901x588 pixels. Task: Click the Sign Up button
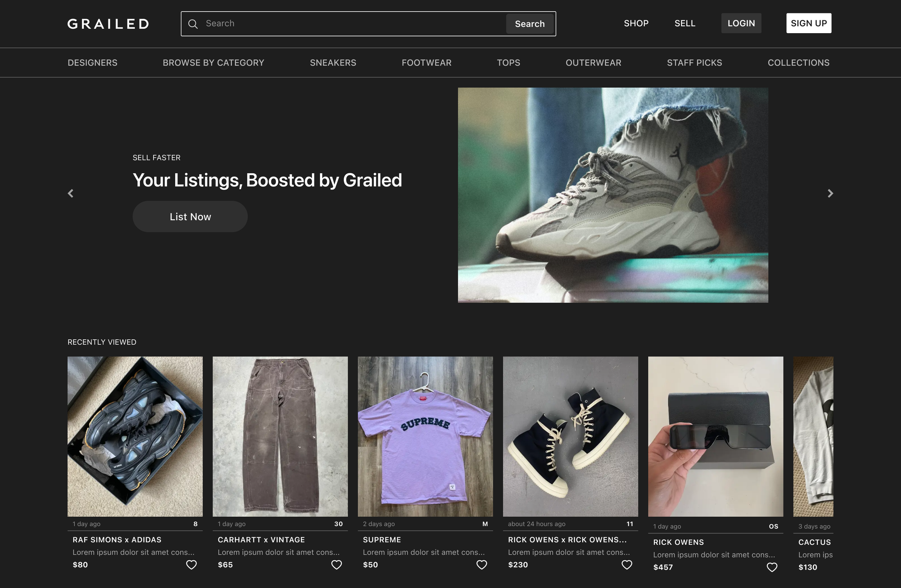808,23
